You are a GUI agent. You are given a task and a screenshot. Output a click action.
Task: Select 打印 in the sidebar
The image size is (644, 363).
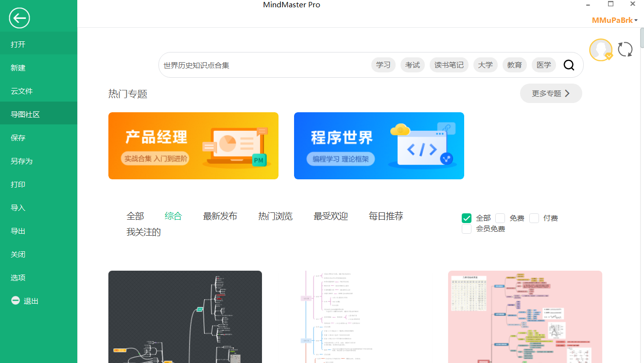pos(38,184)
